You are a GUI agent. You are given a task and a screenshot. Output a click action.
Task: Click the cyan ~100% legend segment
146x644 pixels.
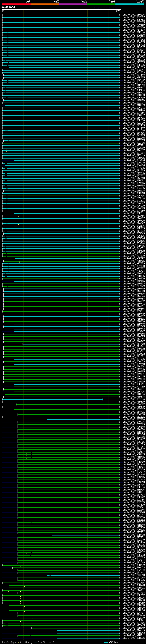(130, 4)
